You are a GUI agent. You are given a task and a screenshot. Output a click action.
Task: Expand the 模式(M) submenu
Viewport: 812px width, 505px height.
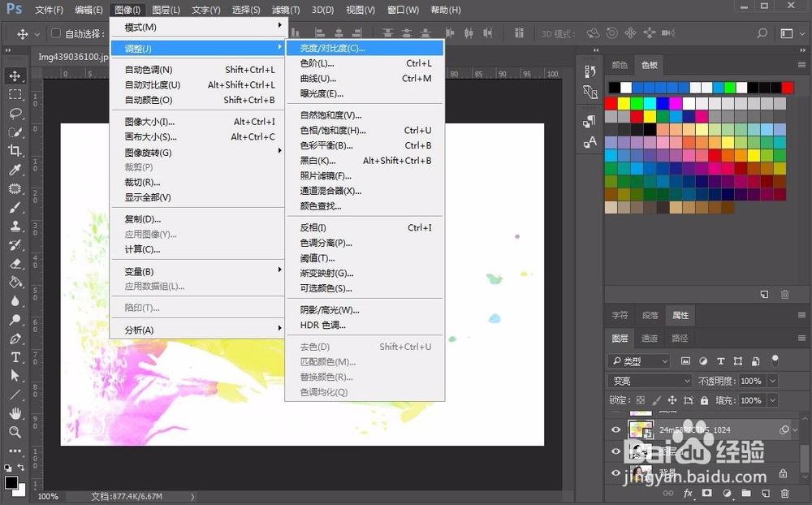(x=197, y=27)
